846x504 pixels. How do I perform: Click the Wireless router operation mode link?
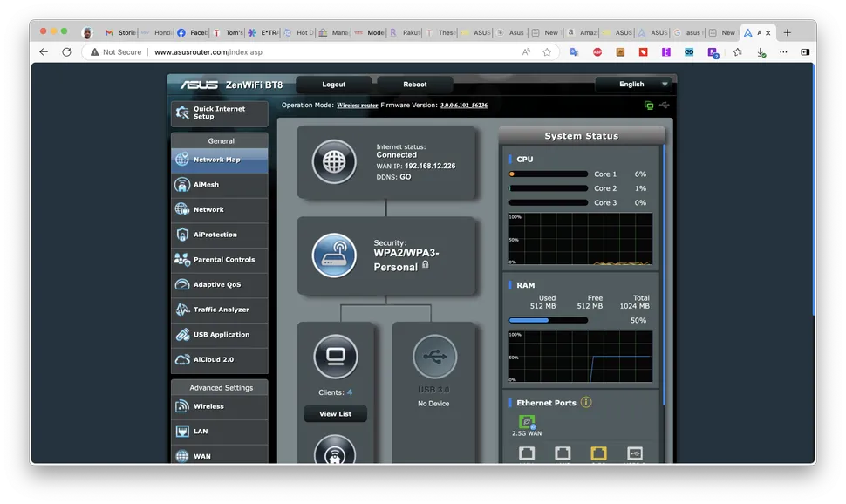click(358, 106)
